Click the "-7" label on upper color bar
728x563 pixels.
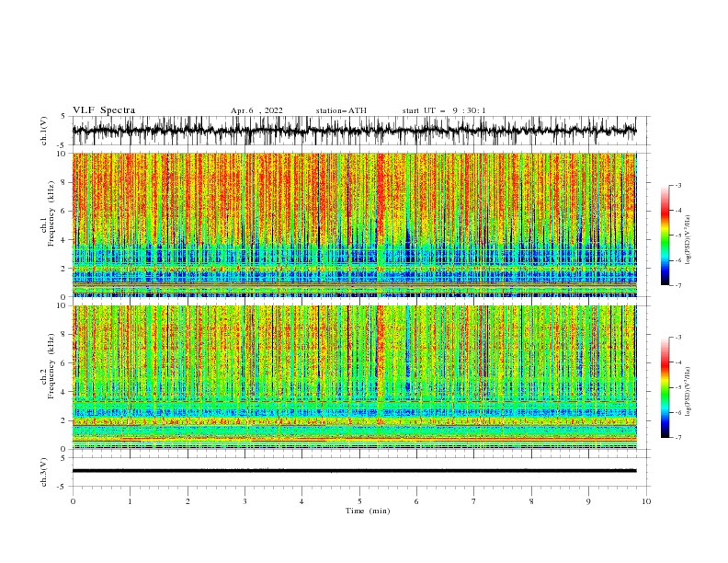click(677, 286)
